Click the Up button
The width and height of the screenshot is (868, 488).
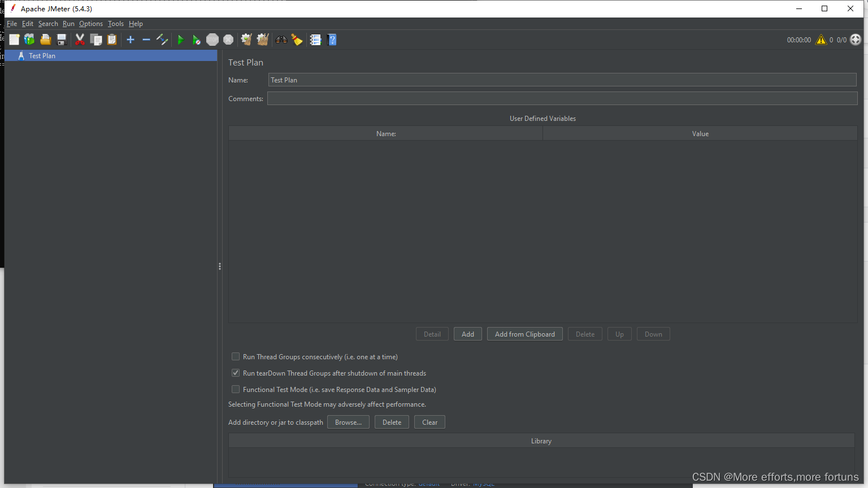pos(619,334)
